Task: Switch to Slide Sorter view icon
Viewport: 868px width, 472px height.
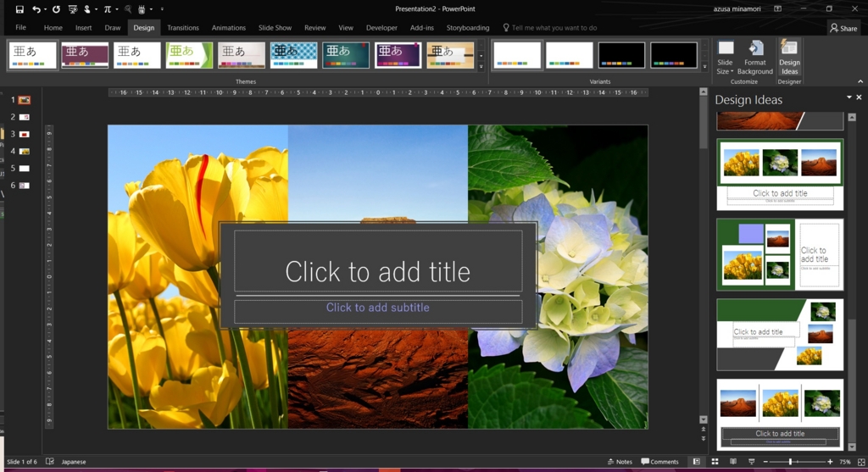Action: 715,462
